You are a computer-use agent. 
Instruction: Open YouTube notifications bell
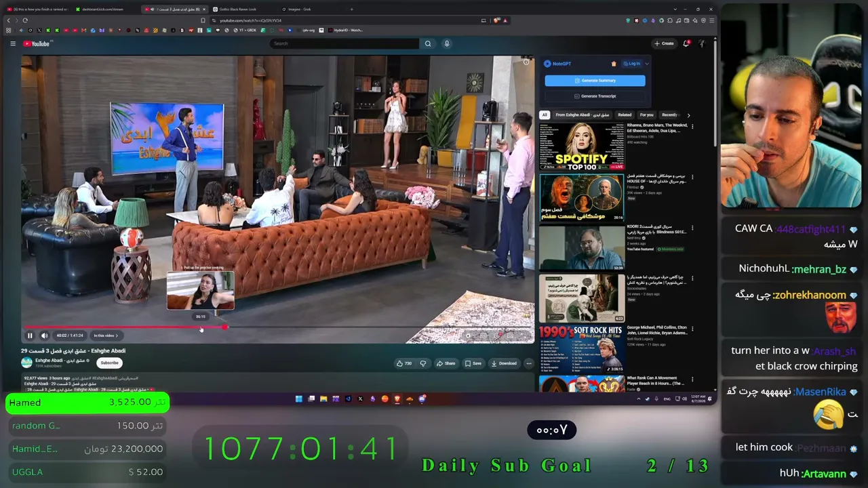click(x=686, y=43)
